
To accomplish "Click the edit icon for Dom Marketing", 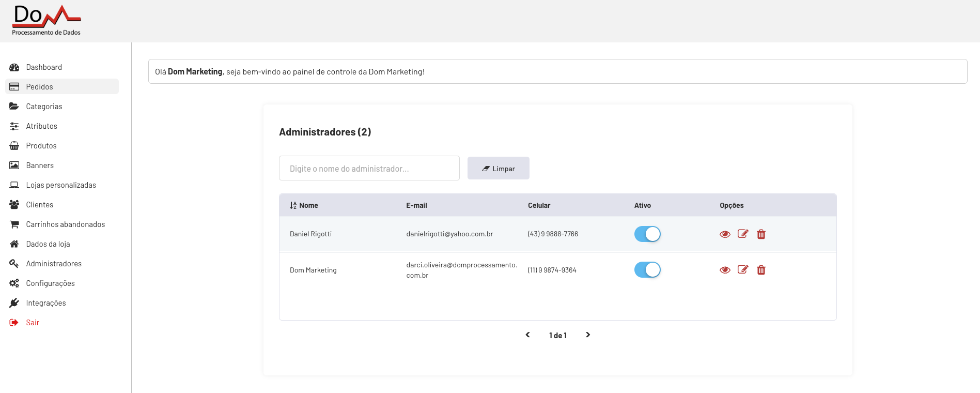I will tap(743, 269).
